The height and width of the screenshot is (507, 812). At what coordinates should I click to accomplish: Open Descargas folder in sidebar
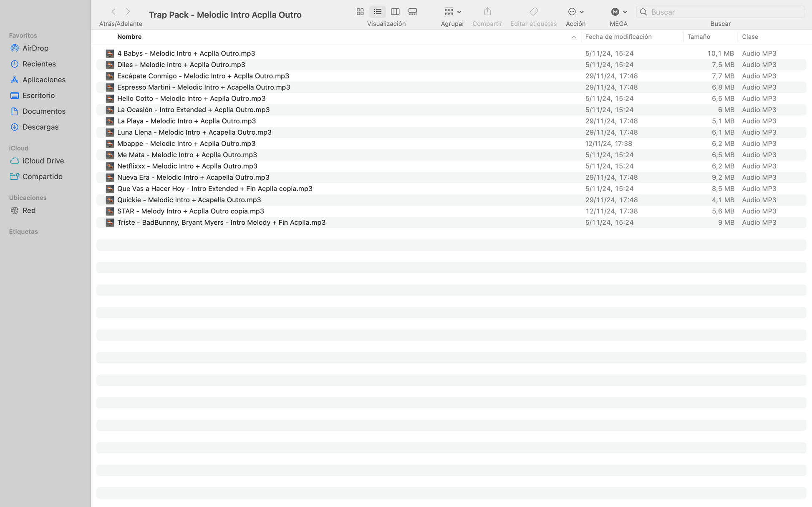[40, 127]
